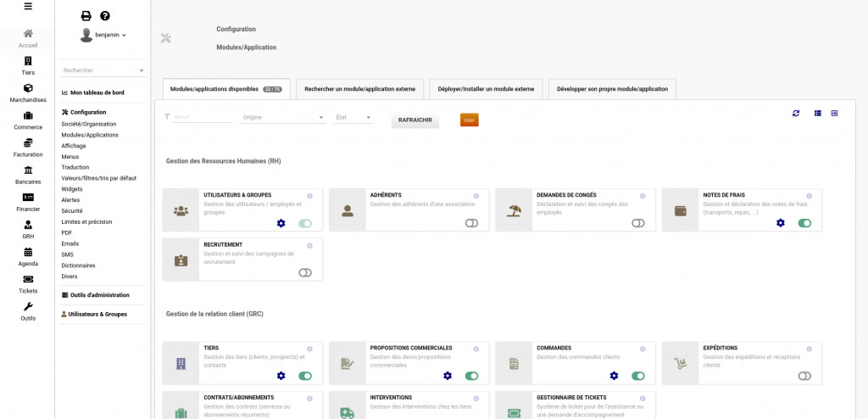Turn on the Expéditions module
The height and width of the screenshot is (419, 868).
[x=804, y=376]
